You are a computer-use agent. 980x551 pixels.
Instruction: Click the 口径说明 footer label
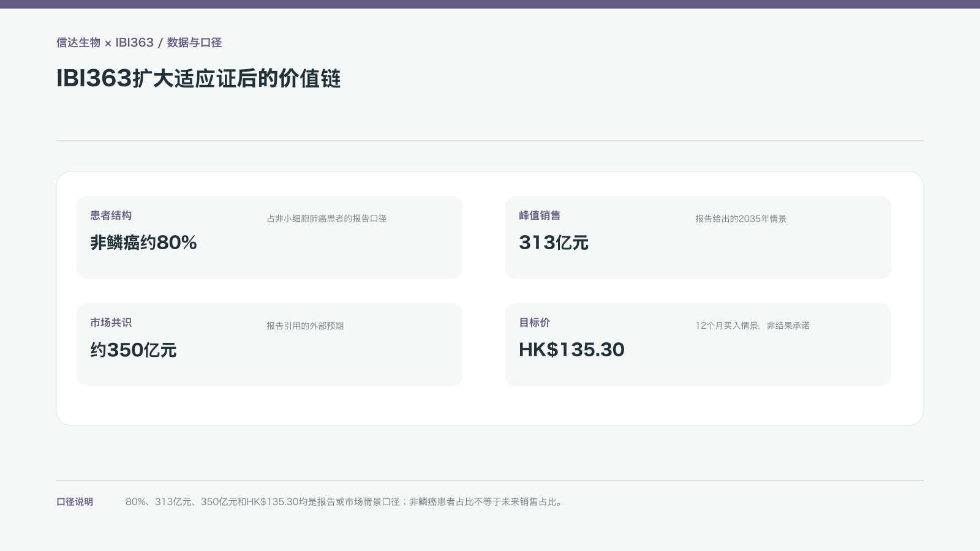click(75, 502)
